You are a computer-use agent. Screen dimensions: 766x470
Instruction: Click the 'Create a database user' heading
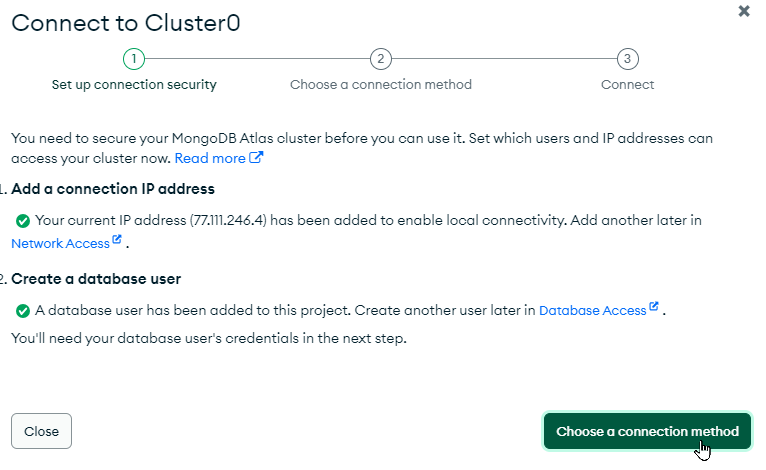(96, 279)
